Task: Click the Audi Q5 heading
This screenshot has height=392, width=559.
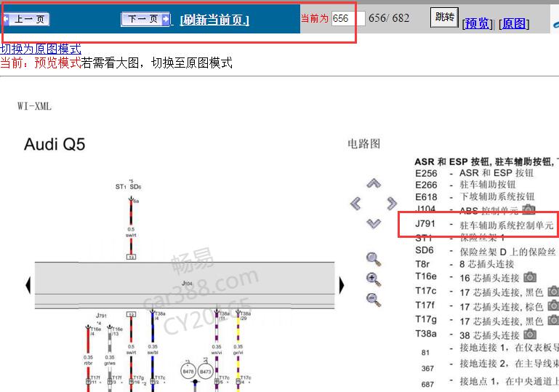Action: point(55,145)
